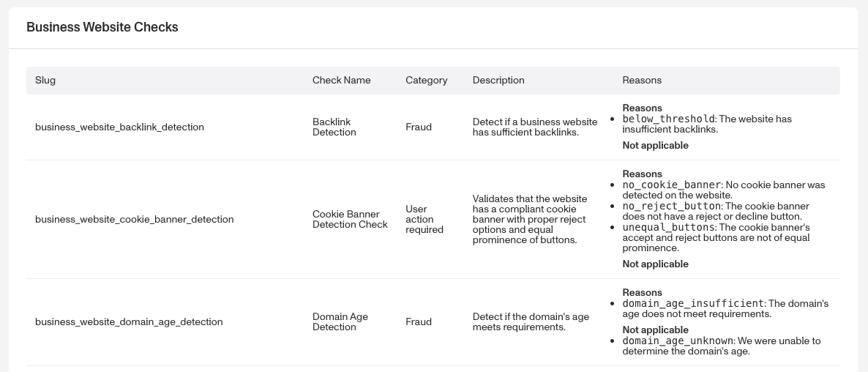Select the no_cookie_banner reason code
This screenshot has width=868, height=372.
(672, 185)
